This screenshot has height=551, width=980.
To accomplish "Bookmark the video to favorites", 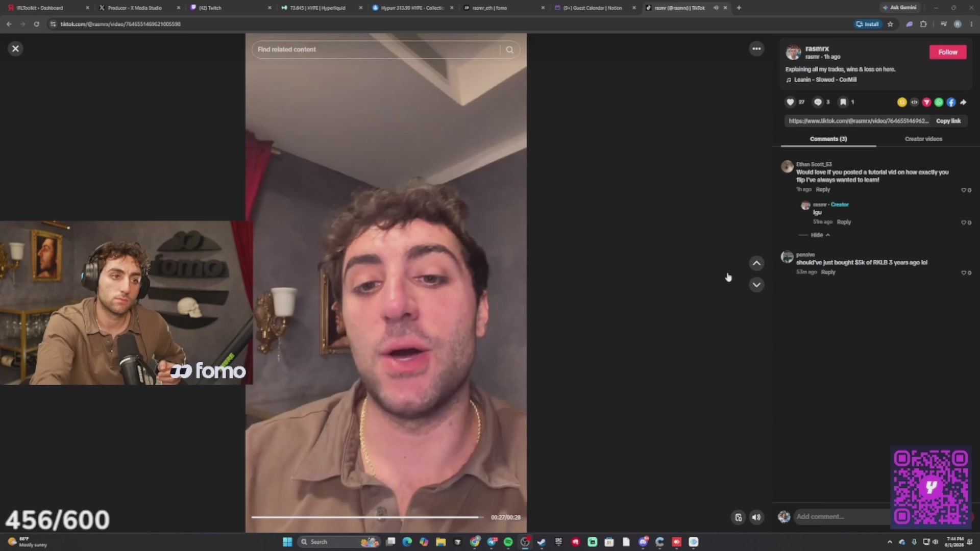I will click(x=843, y=102).
